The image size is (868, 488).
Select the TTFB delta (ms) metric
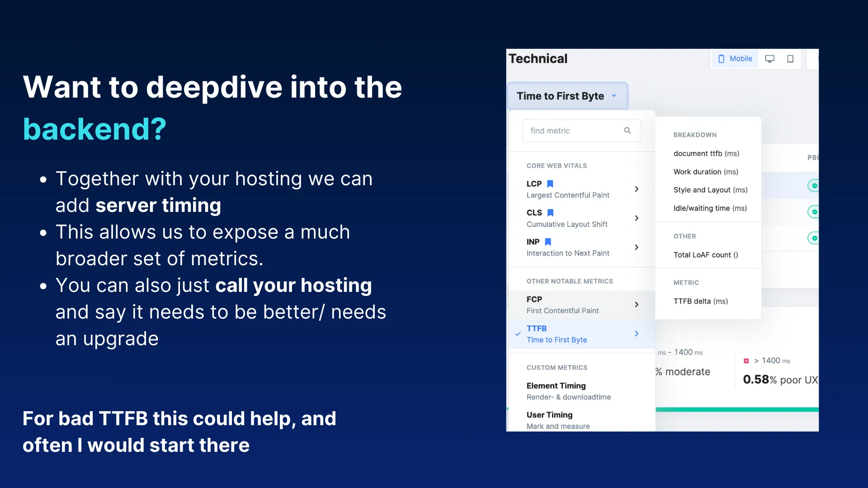700,301
